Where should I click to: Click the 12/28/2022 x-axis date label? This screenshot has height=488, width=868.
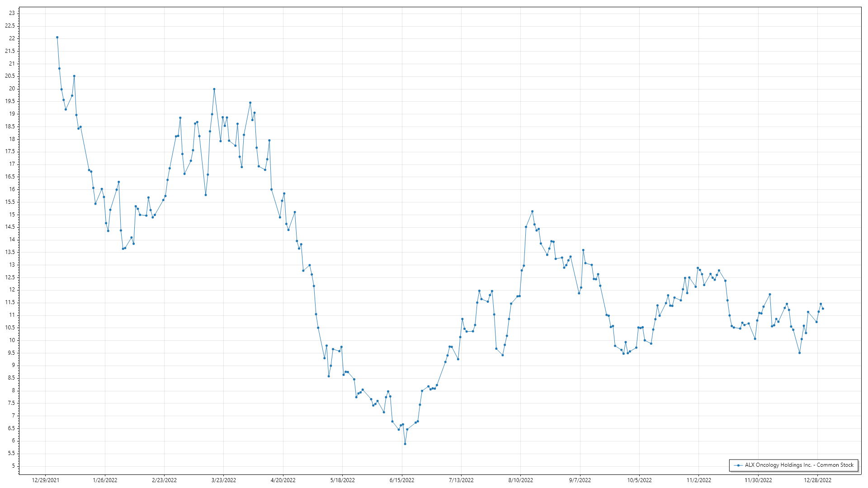click(817, 480)
